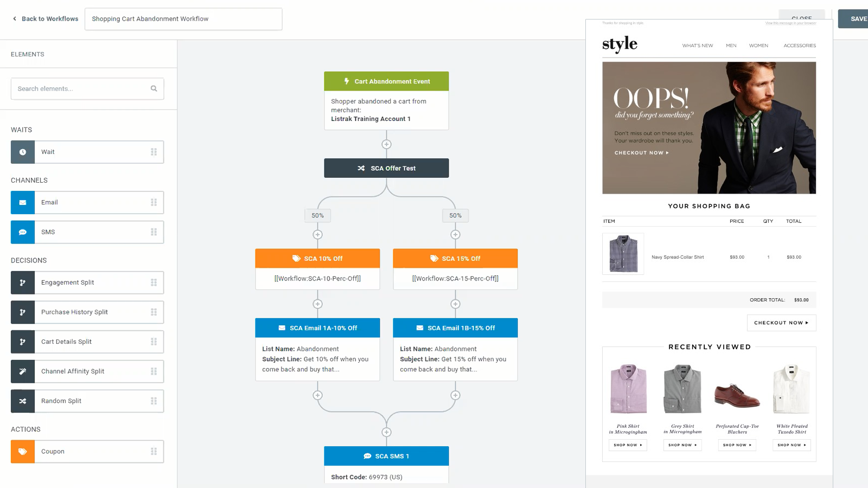Click the search magnifier in Elements panel

coord(154,88)
